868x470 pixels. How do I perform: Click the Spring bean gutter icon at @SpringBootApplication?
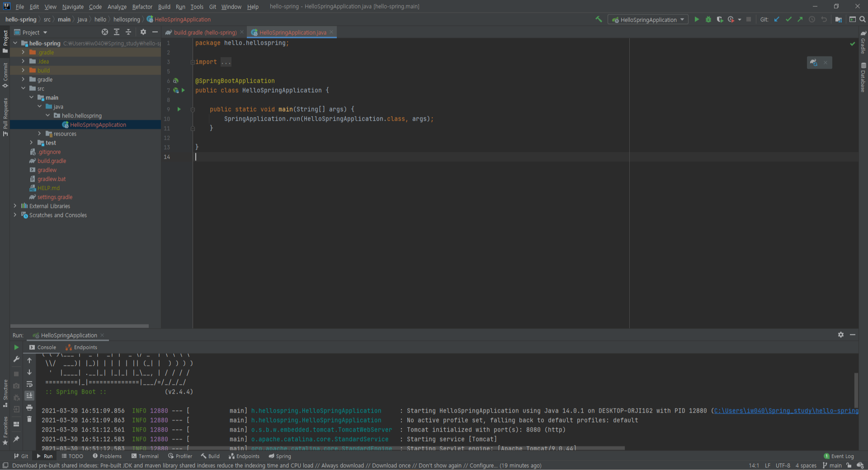pos(176,81)
